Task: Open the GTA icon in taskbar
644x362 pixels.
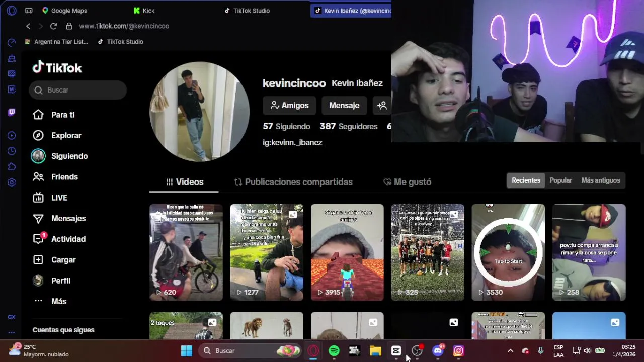Action: tap(355, 351)
